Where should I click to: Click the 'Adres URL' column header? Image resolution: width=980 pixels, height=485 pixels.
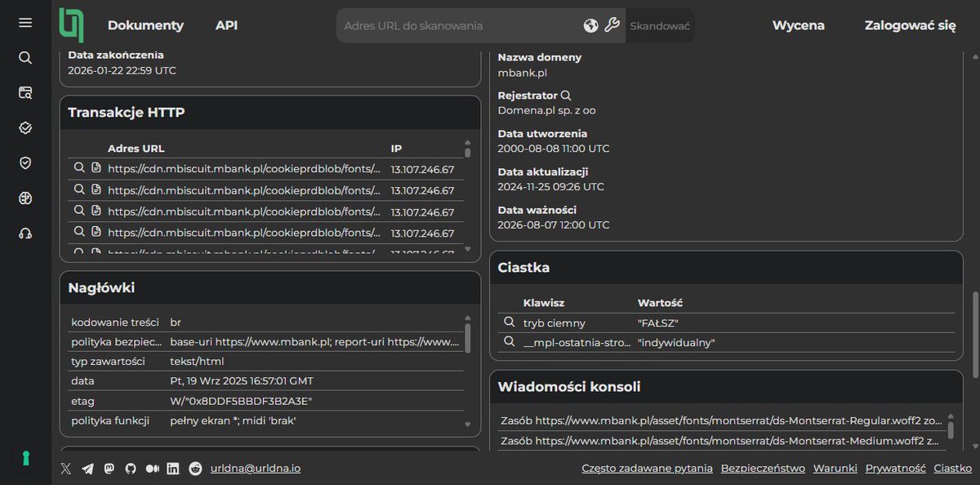[136, 149]
